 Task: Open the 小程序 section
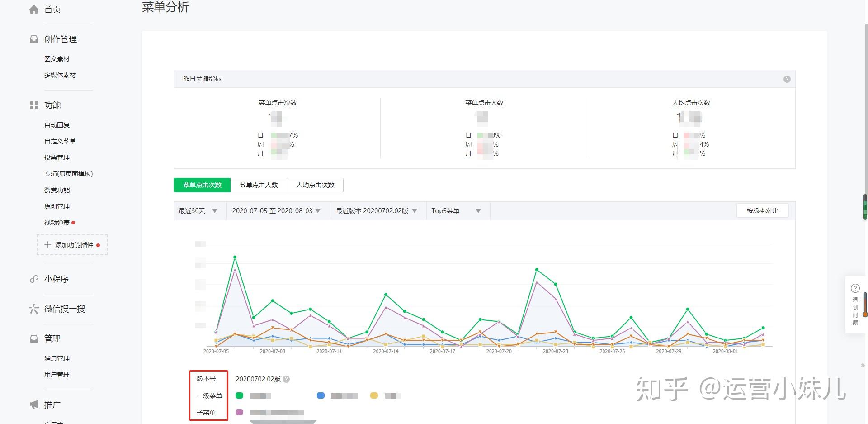57,279
